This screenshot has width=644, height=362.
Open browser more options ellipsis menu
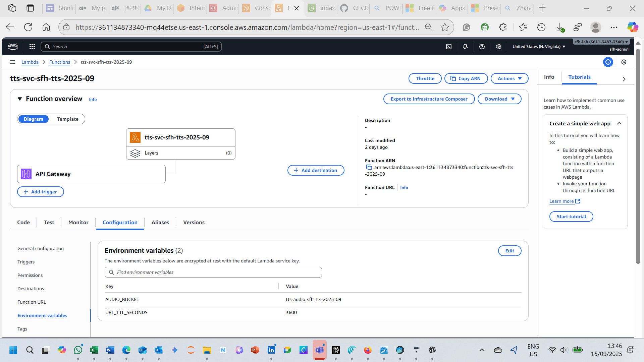coord(614,27)
